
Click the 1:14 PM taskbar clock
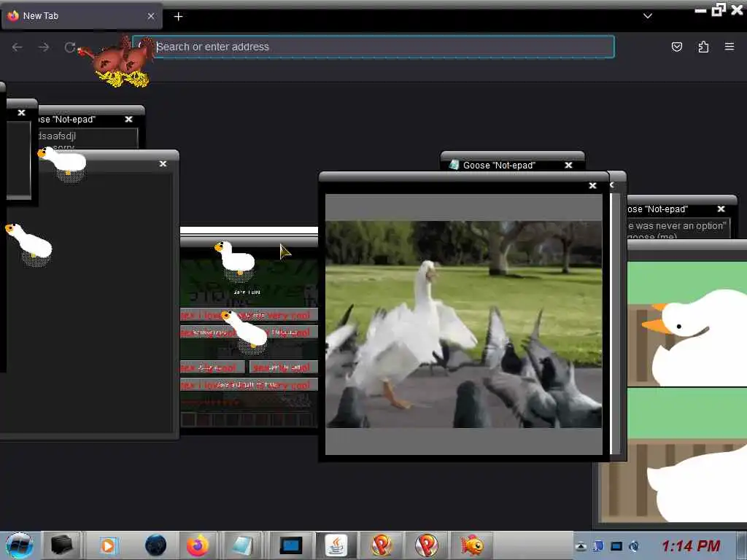tap(691, 546)
